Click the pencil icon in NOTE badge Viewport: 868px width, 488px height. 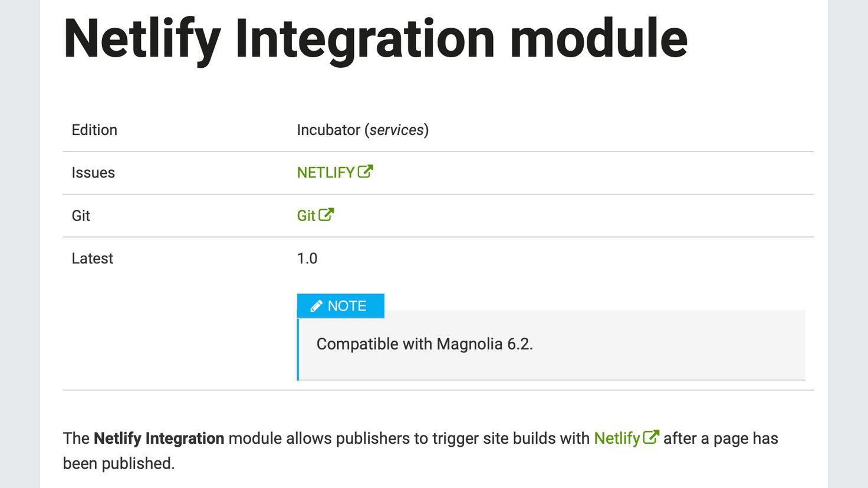316,306
